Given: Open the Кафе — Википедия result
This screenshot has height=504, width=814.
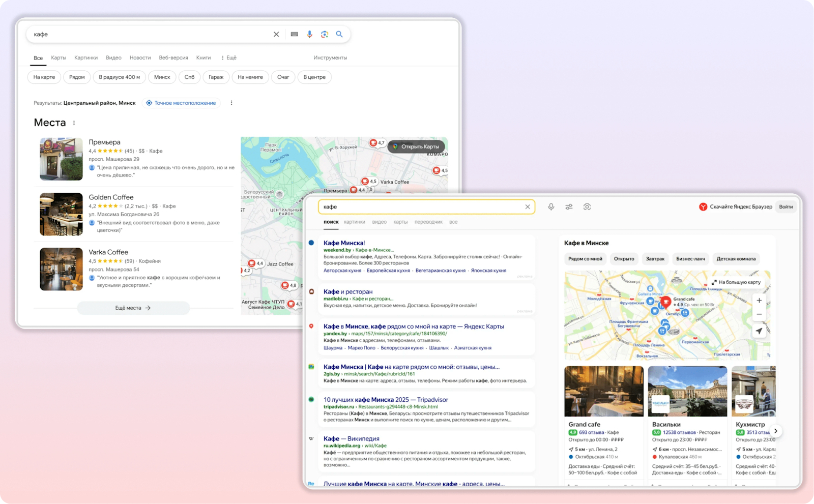Looking at the screenshot, I should 352,438.
